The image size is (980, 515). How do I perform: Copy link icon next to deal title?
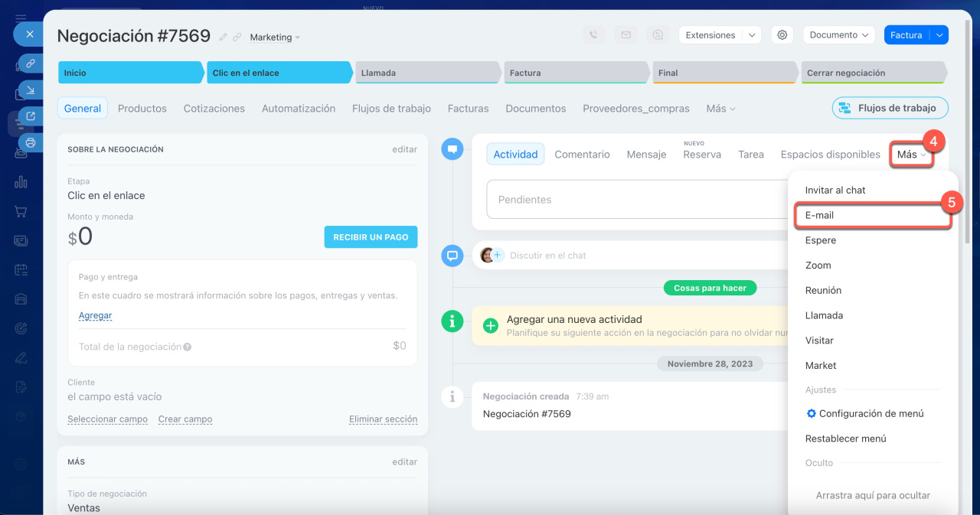[237, 37]
